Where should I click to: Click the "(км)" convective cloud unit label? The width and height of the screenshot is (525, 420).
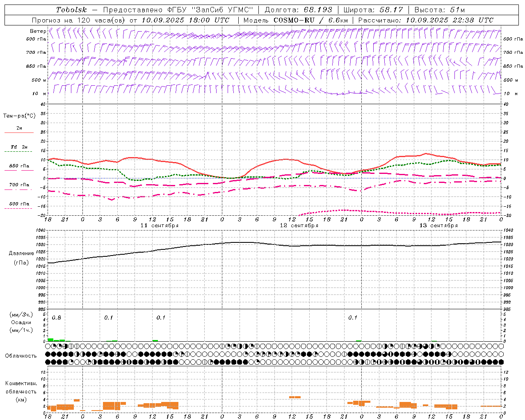pyautogui.click(x=21, y=400)
